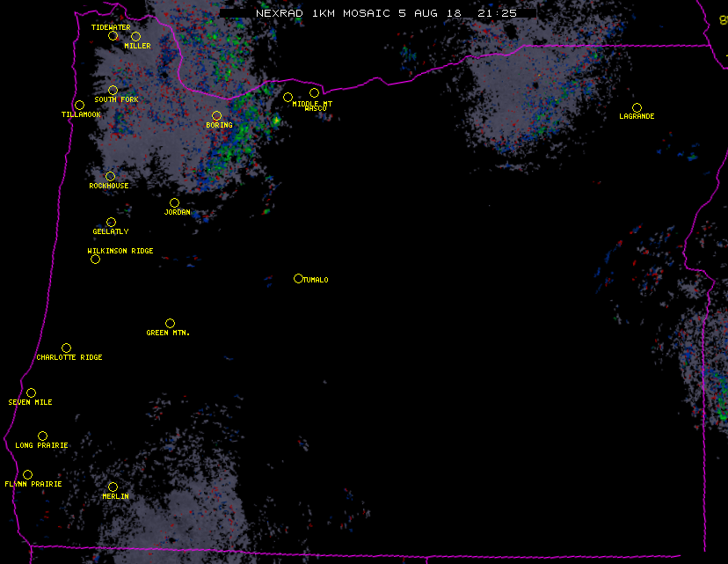This screenshot has width=728, height=564.
Task: Select the LaGrande station circle marker
Action: tap(637, 107)
